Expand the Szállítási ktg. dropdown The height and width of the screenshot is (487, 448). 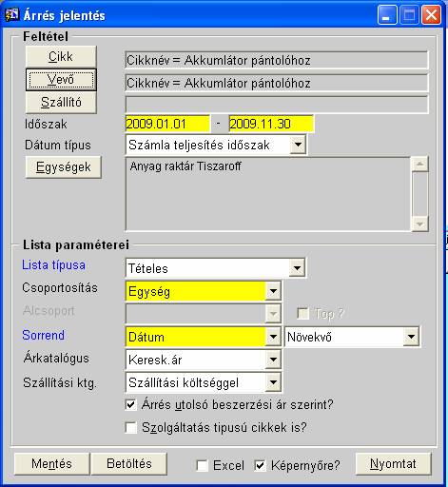273,382
